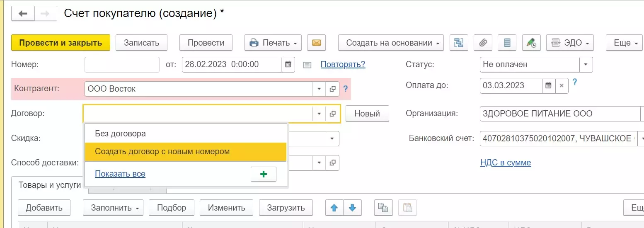Image resolution: width=644 pixels, height=228 pixels.
Task: Open calendar picker for invoice date
Action: pos(288,64)
